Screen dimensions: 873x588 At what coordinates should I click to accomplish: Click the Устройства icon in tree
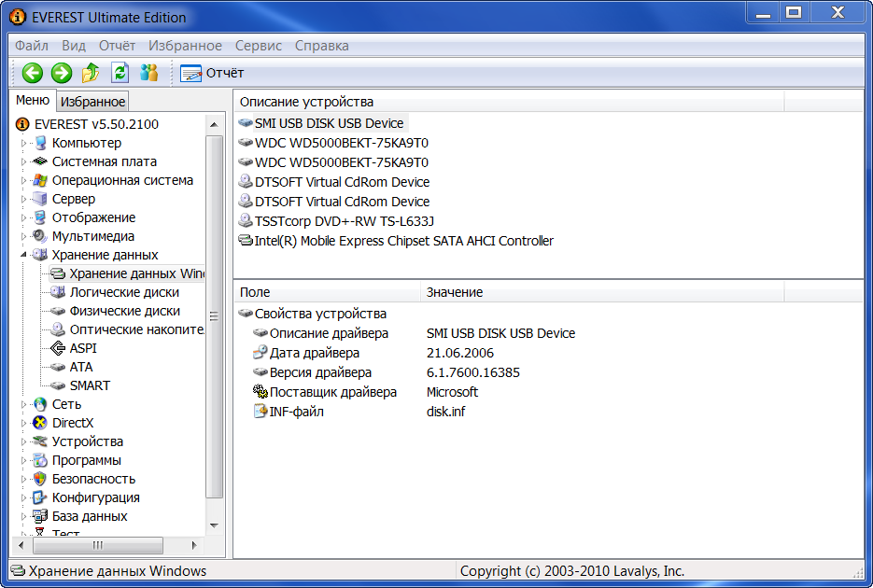tap(40, 441)
